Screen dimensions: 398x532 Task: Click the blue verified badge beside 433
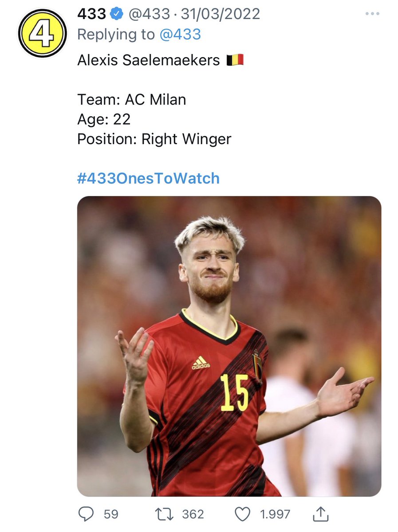pos(117,14)
